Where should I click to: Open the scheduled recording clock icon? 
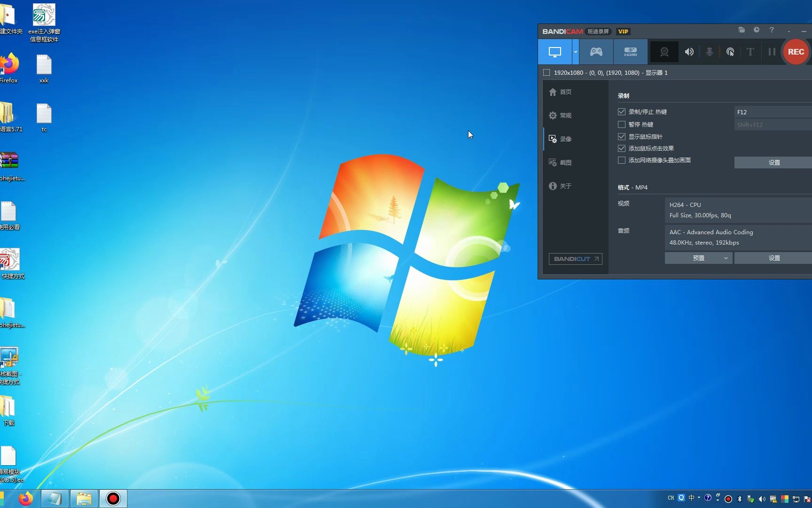click(x=757, y=30)
